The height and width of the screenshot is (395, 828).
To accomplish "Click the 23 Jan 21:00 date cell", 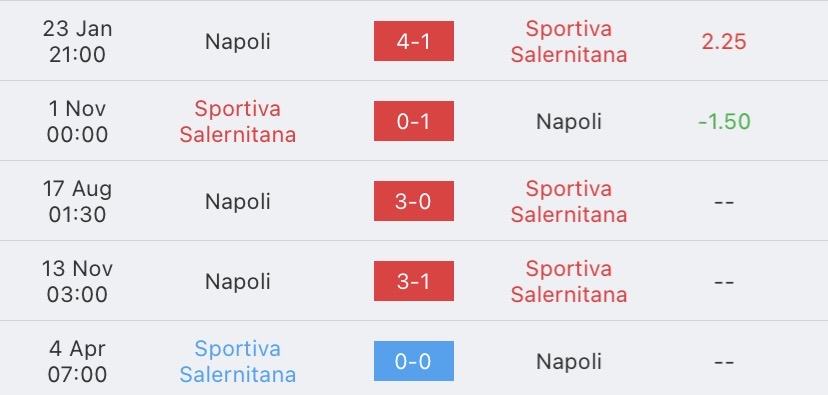I will coord(77,42).
